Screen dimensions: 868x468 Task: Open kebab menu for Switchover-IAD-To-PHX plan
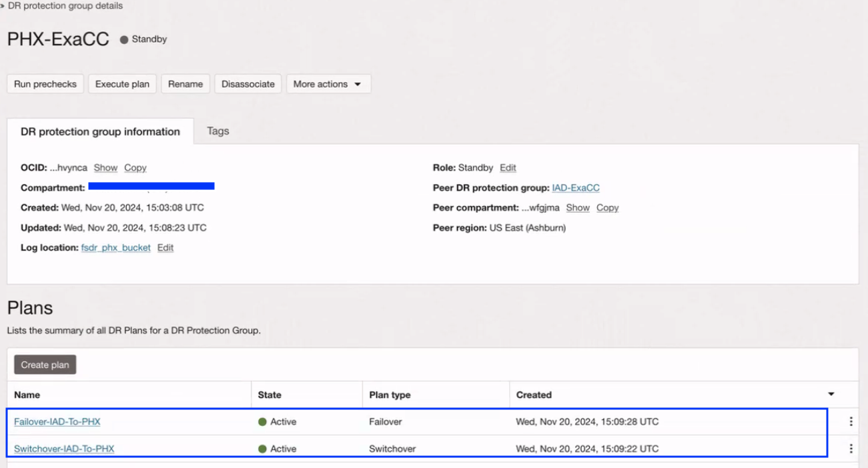[851, 449]
